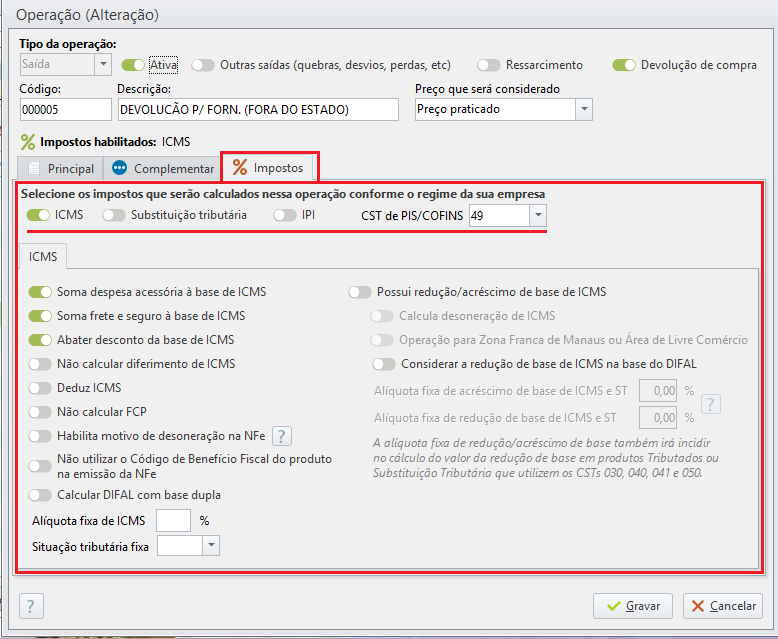
Task: Toggle disabled Calcula desoneração de ICMS switch
Action: [x=382, y=316]
